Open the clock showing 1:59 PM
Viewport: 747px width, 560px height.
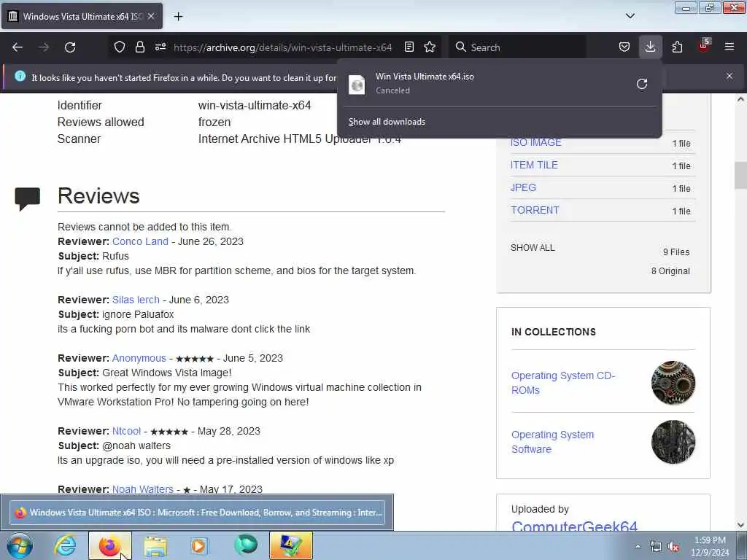pyautogui.click(x=710, y=546)
